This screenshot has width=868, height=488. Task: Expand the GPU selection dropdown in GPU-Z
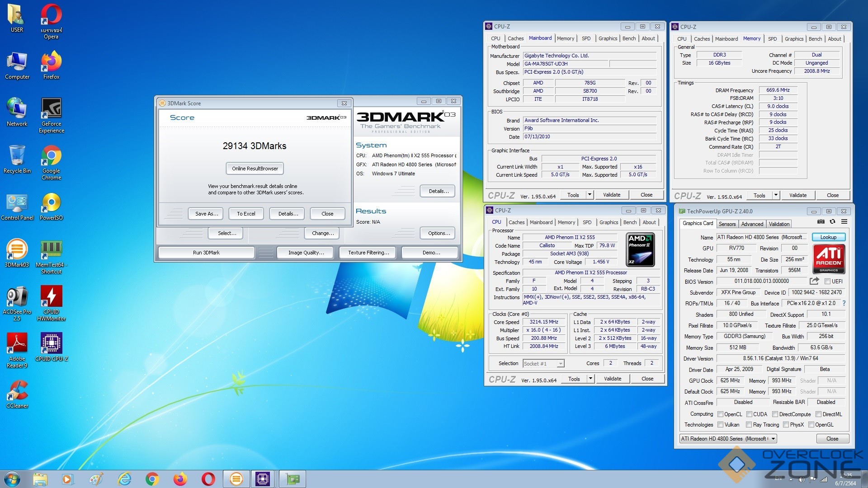774,439
